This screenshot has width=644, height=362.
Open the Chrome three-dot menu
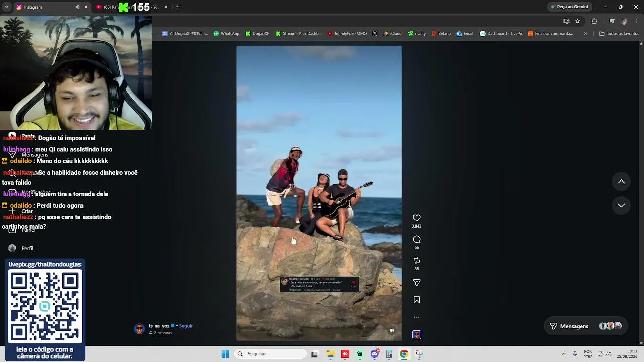636,21
